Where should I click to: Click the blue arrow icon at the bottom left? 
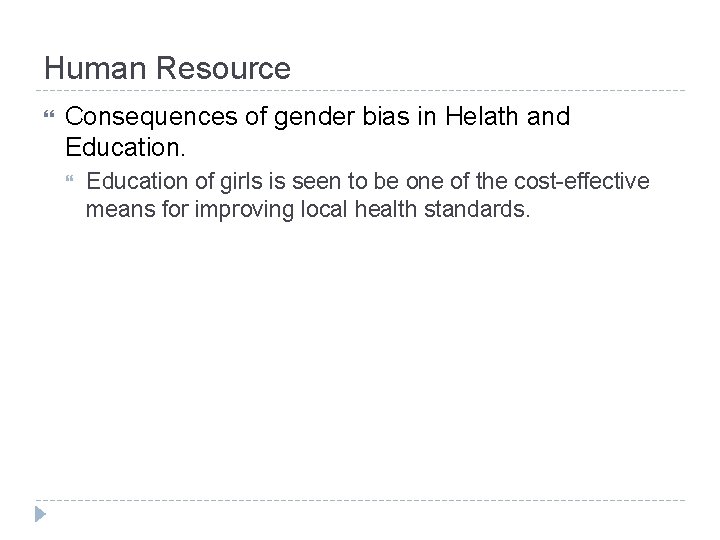tap(39, 514)
